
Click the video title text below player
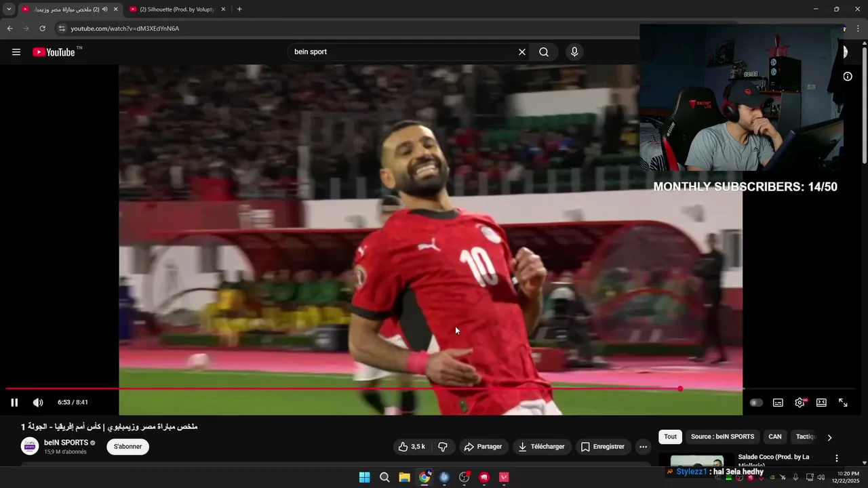[109, 427]
